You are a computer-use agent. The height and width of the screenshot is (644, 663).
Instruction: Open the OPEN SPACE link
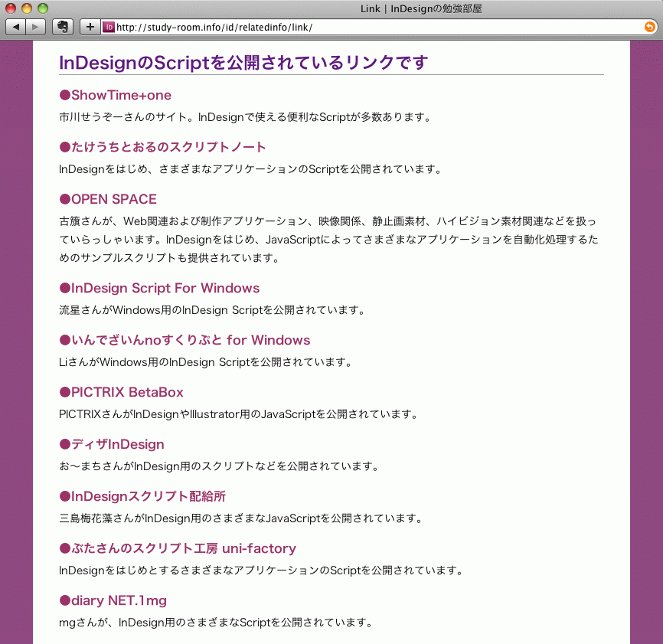108,199
